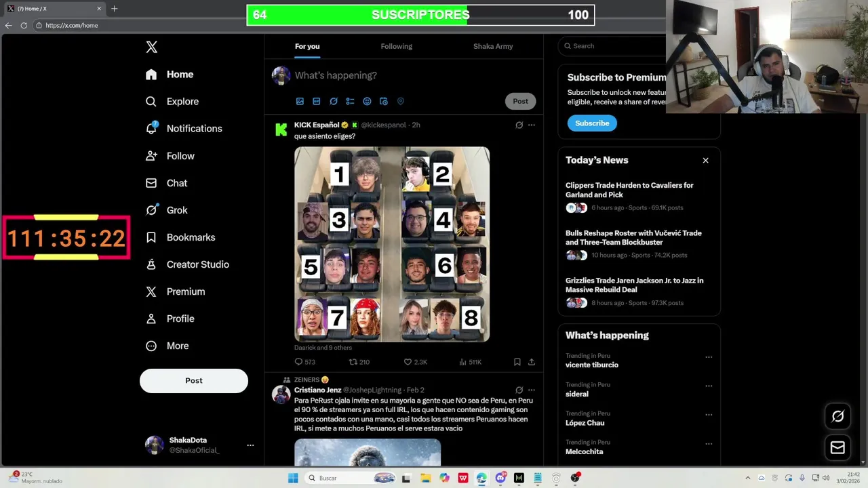Add a GIF to the post
The width and height of the screenshot is (868, 488).
coord(317,101)
